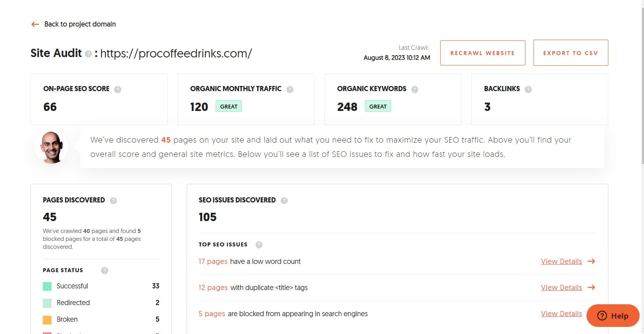Open Page Status help icon
Screen dimensions: 644x334
pyautogui.click(x=105, y=271)
